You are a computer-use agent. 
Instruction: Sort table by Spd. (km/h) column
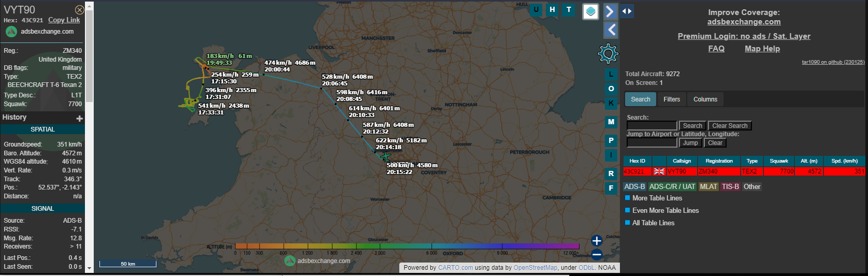click(845, 161)
